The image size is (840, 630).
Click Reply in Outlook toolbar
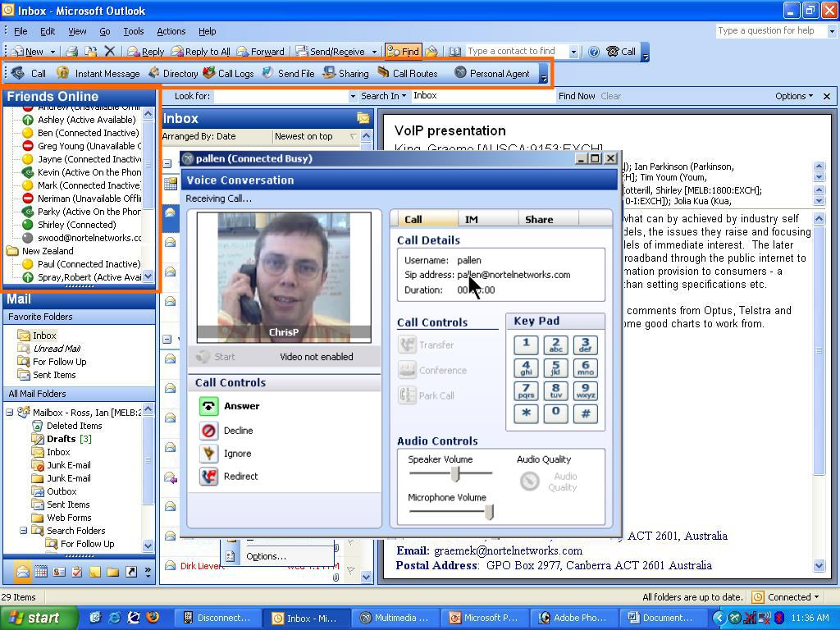pos(146,52)
